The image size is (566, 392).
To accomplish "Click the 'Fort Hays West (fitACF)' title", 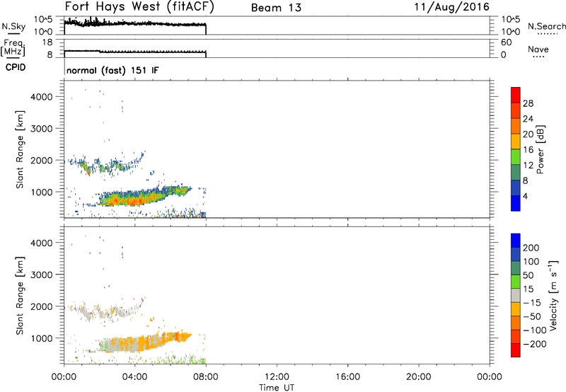I will tap(139, 7).
